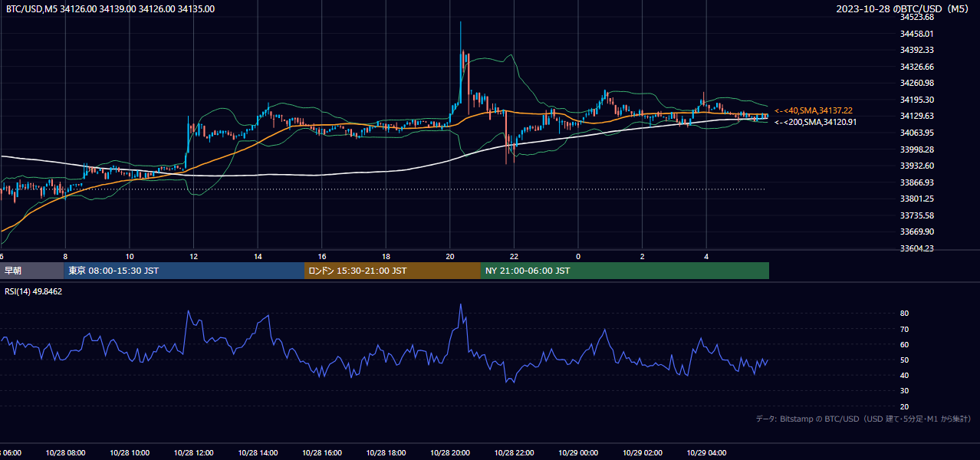Click the '10/29 04:00' bottom time label
The height and width of the screenshot is (460, 980).
[x=707, y=452]
